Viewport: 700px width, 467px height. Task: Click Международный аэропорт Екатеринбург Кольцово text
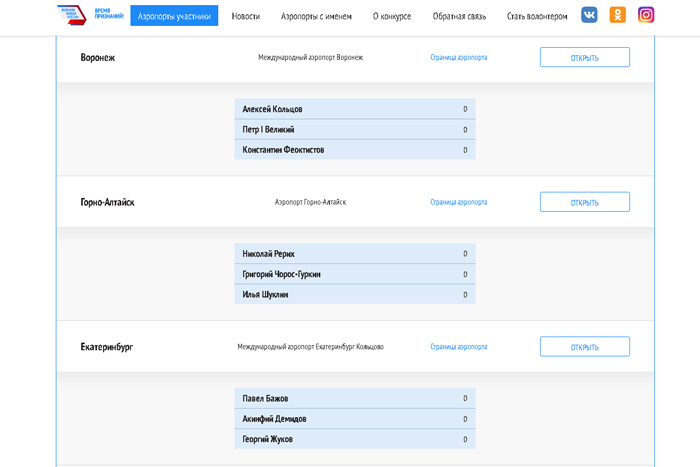point(311,347)
